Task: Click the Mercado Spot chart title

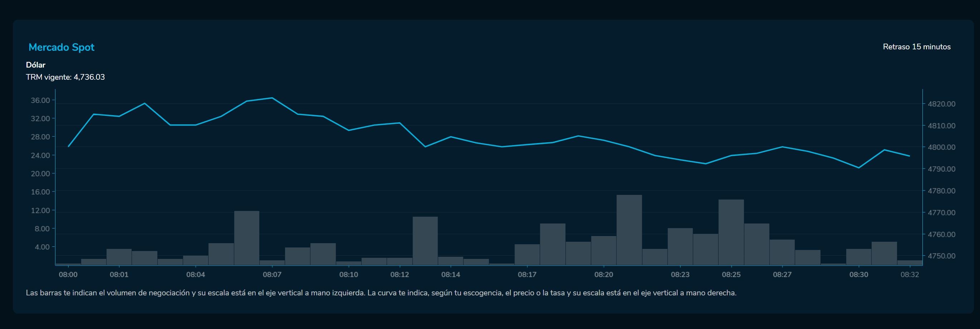Action: pos(61,47)
